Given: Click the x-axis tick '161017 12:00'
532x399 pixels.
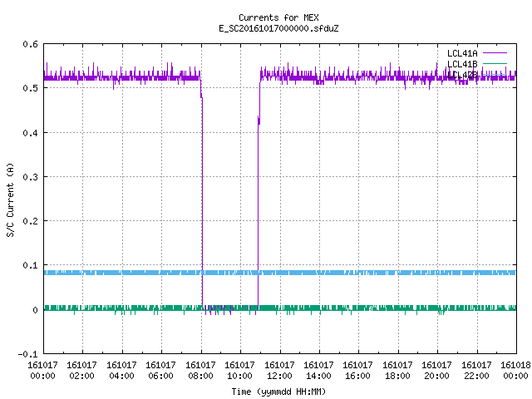Looking at the screenshot, I should (279, 371).
